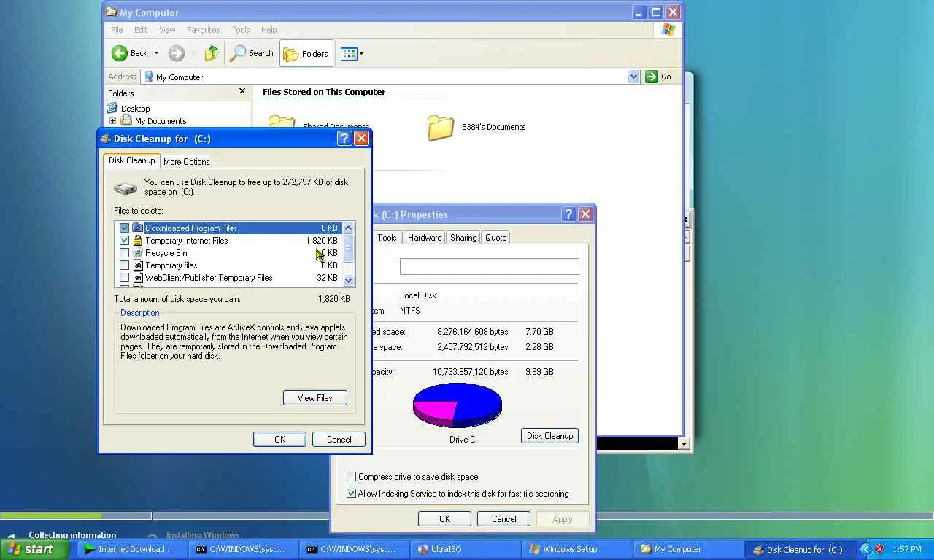Open the Help menu in My Computer
The height and width of the screenshot is (560, 934).
pos(269,30)
